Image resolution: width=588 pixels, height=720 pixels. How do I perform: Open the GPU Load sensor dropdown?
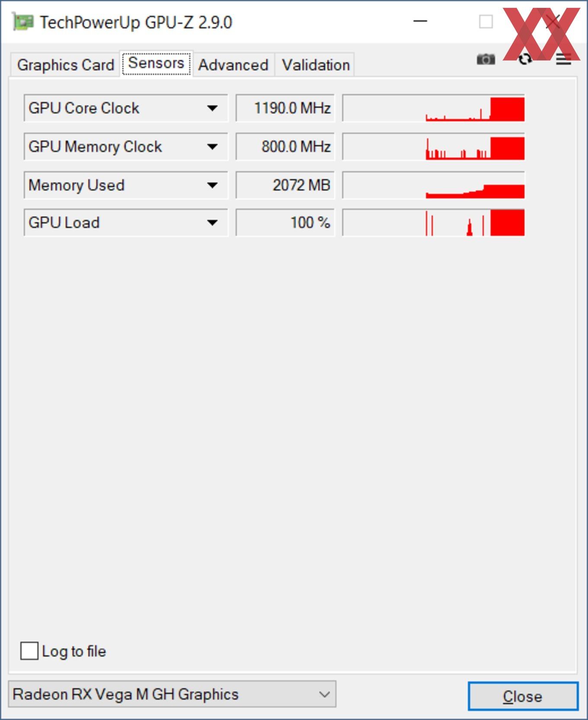point(125,223)
